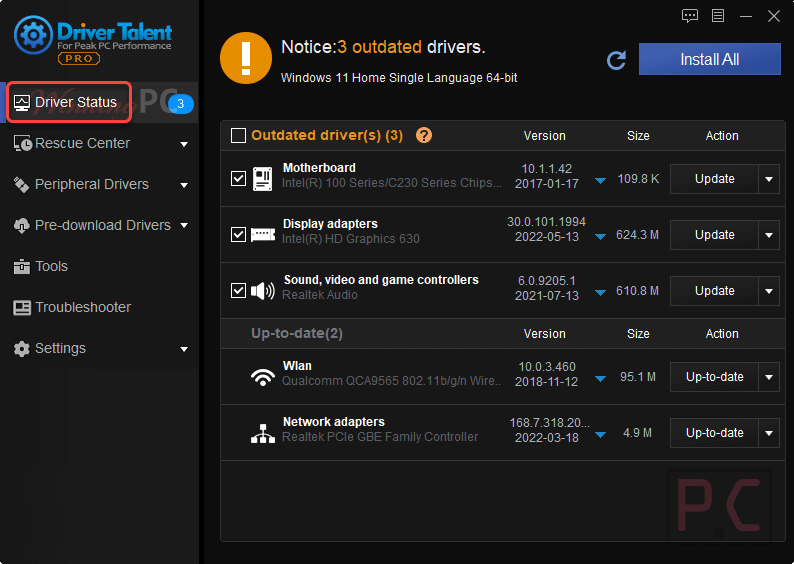Expand the Settings menu arrow
The image size is (794, 564).
click(184, 349)
